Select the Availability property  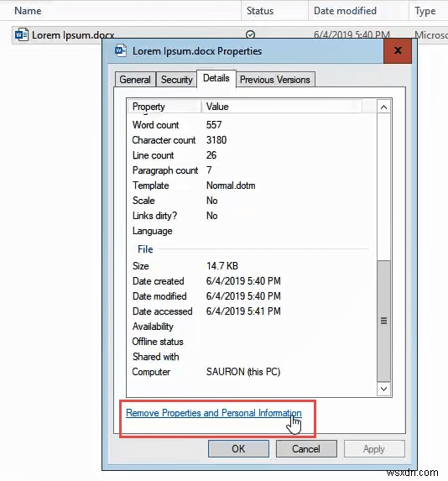tap(153, 327)
